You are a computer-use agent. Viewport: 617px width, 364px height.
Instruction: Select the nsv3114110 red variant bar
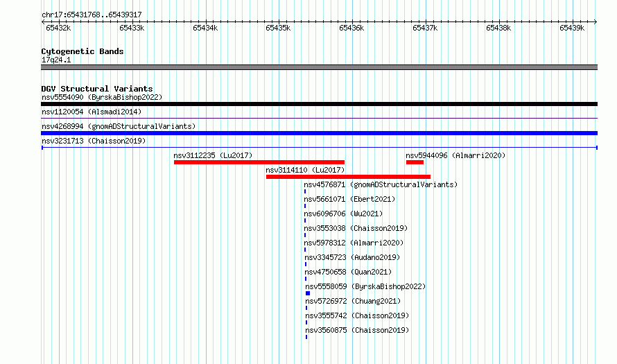[348, 177]
